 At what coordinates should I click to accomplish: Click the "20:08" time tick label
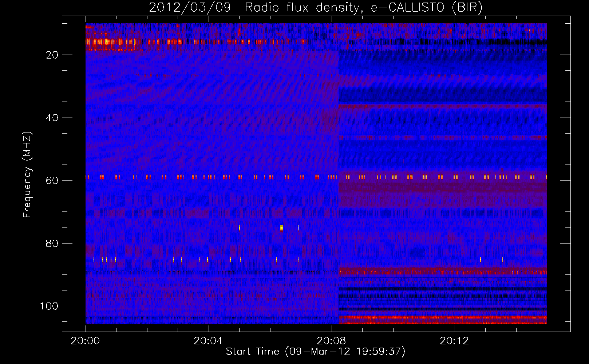(331, 341)
